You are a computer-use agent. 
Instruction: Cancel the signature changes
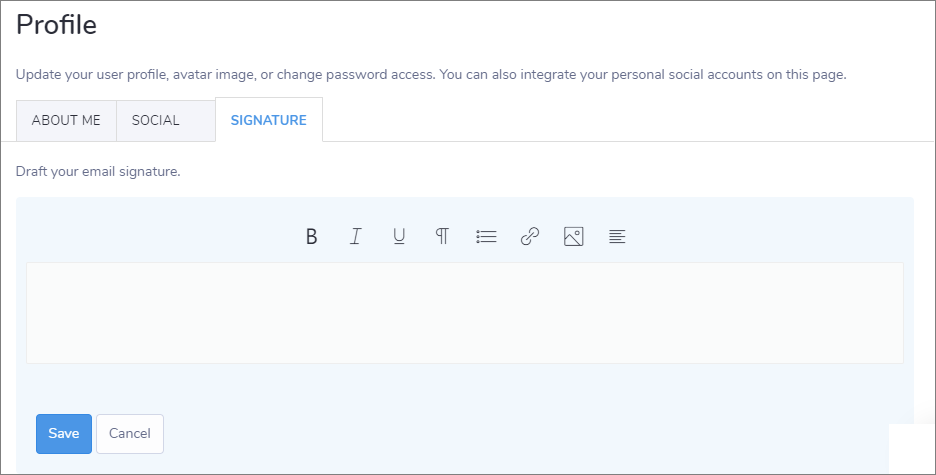coord(130,433)
